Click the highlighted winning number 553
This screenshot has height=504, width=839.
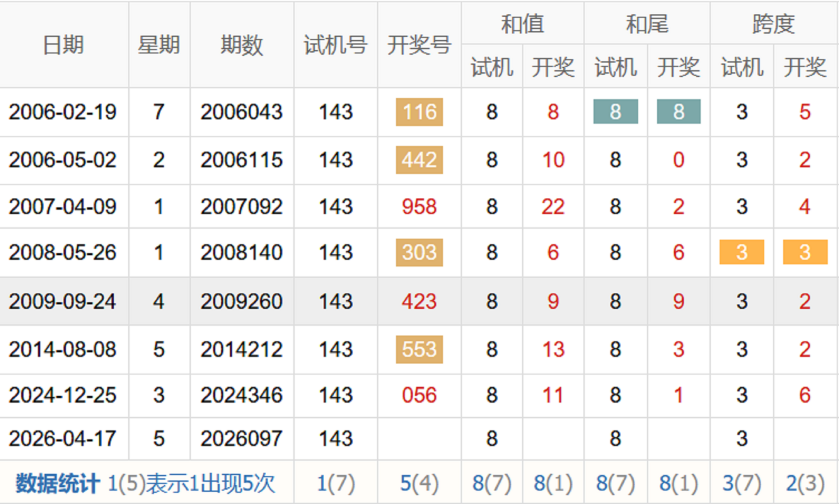click(x=419, y=350)
